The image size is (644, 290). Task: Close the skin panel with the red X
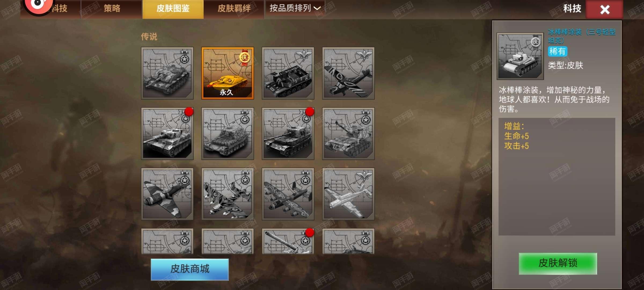click(605, 9)
